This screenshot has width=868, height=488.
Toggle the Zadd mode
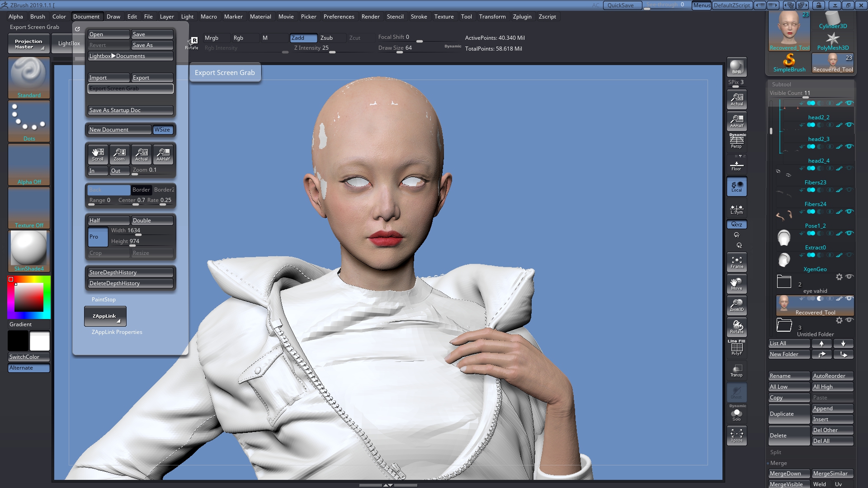303,38
